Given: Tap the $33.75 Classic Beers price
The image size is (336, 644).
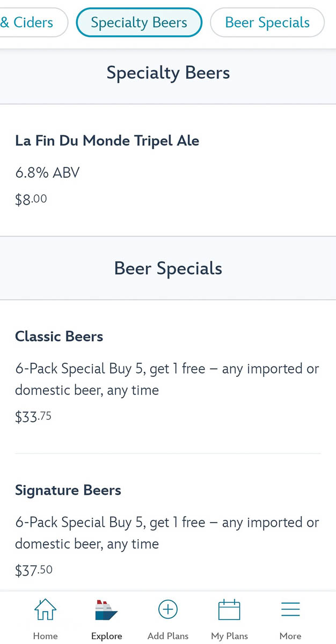Looking at the screenshot, I should [x=33, y=417].
